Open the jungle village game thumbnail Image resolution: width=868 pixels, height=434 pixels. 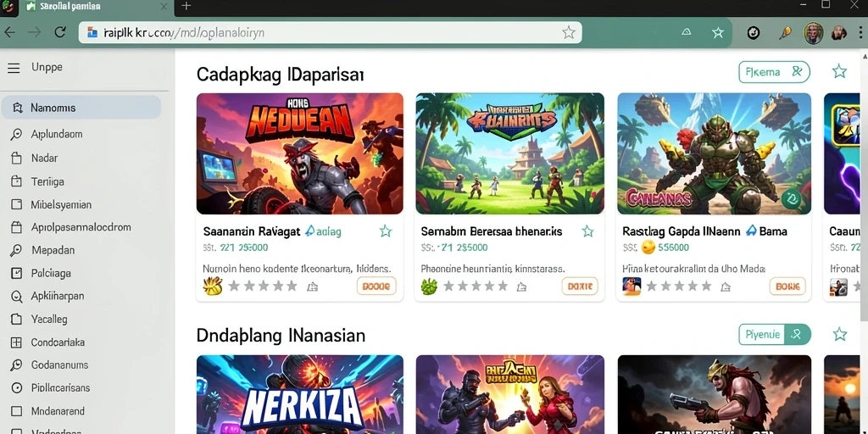click(x=509, y=153)
